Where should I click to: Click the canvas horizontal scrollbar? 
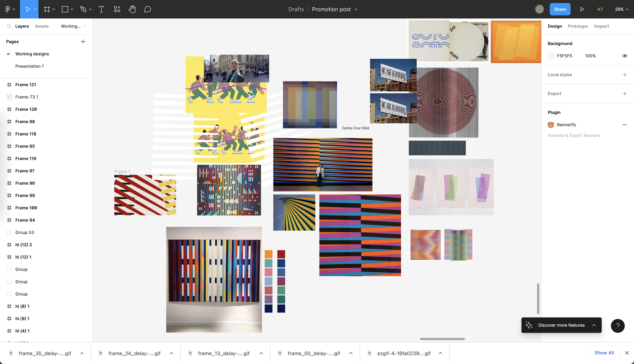pos(442,339)
